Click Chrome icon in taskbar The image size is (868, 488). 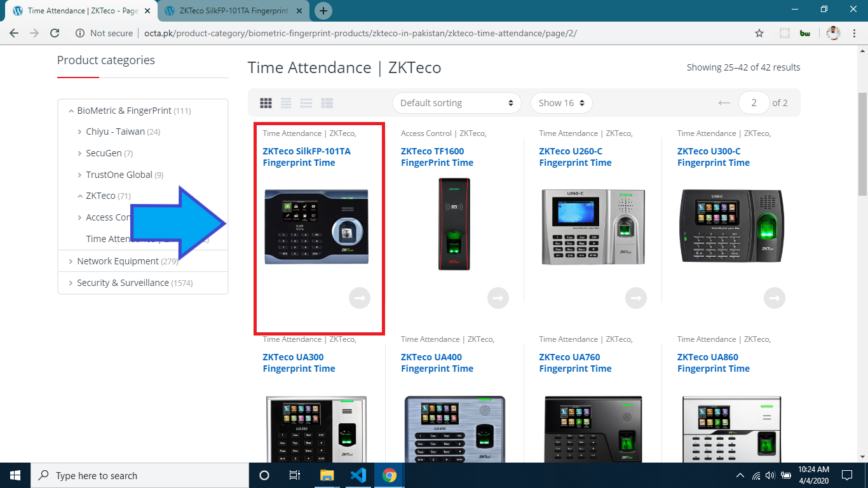[390, 475]
